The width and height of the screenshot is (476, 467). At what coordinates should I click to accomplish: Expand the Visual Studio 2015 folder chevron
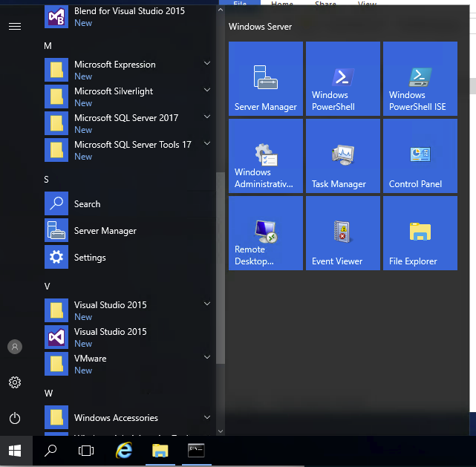tap(207, 304)
